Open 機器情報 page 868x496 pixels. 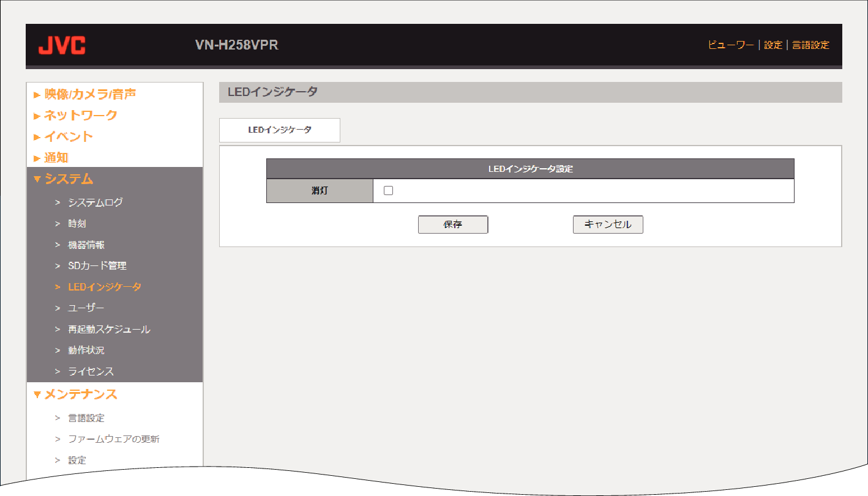pos(86,245)
